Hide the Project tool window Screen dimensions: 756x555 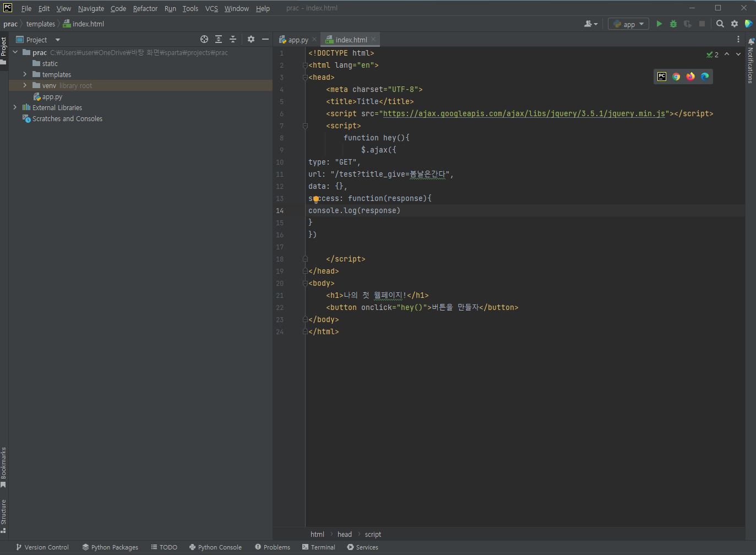click(265, 39)
